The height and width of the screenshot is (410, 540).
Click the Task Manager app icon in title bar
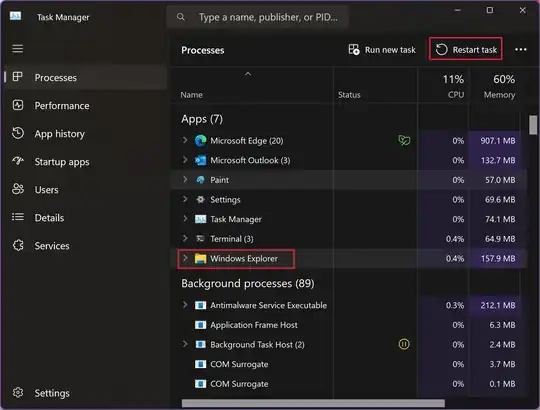pyautogui.click(x=15, y=16)
